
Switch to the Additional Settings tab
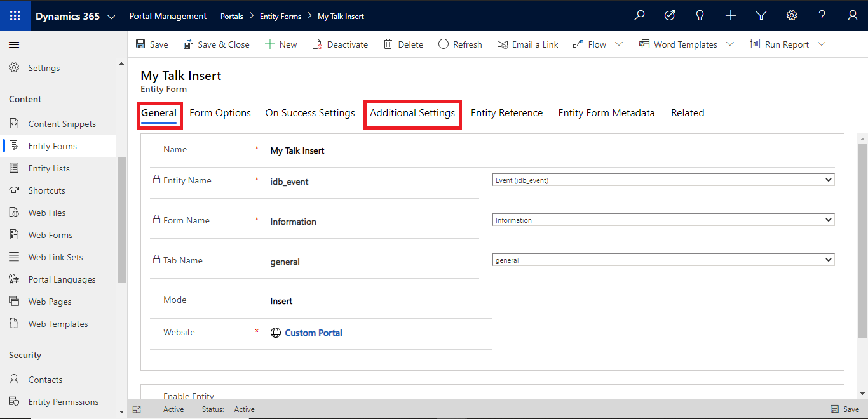[412, 113]
